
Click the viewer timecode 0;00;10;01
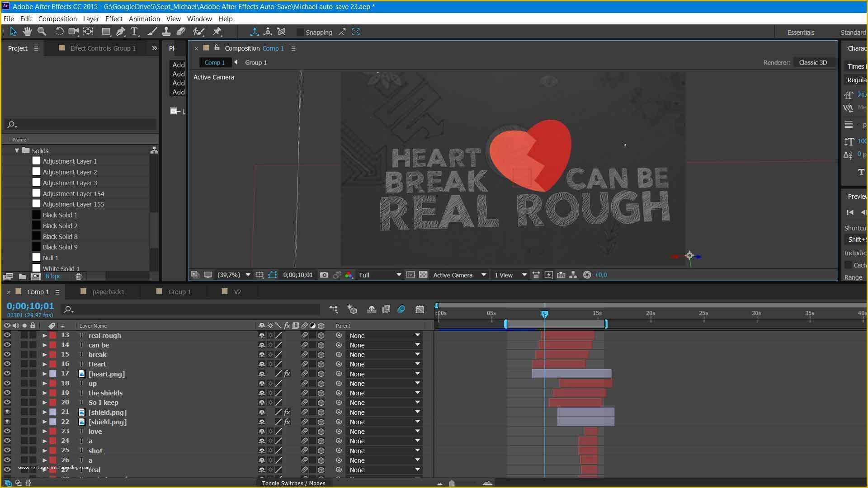[x=298, y=275]
